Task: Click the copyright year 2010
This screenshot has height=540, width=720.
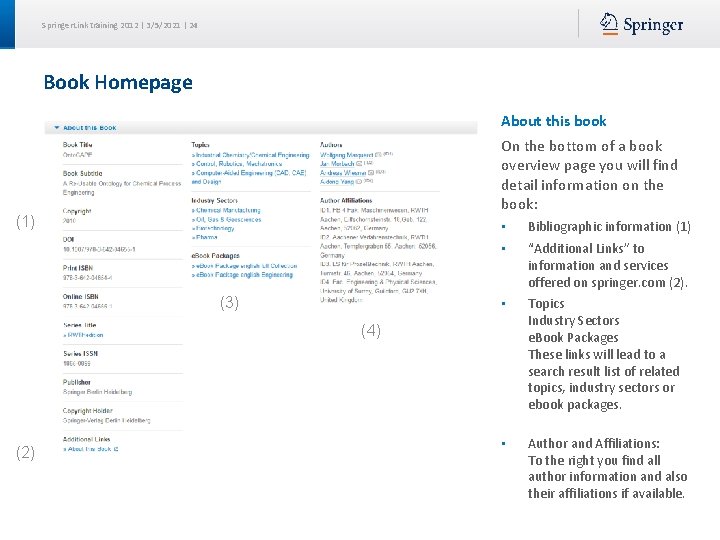Action: click(69, 221)
